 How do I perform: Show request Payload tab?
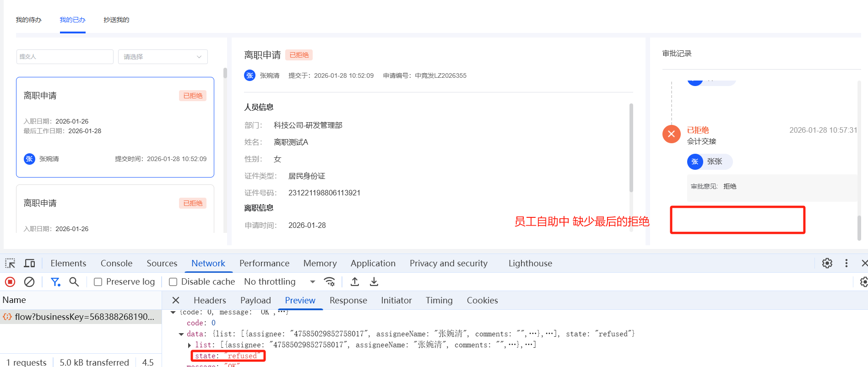pos(255,300)
